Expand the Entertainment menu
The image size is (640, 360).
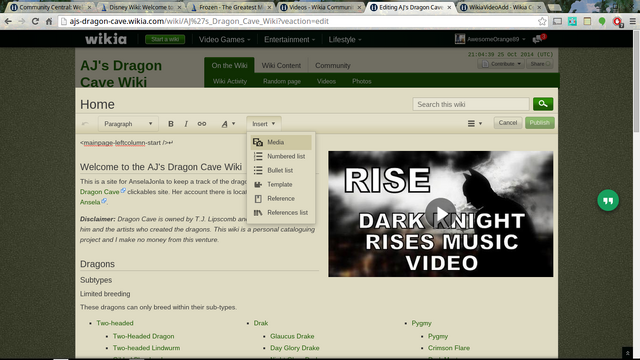point(289,40)
